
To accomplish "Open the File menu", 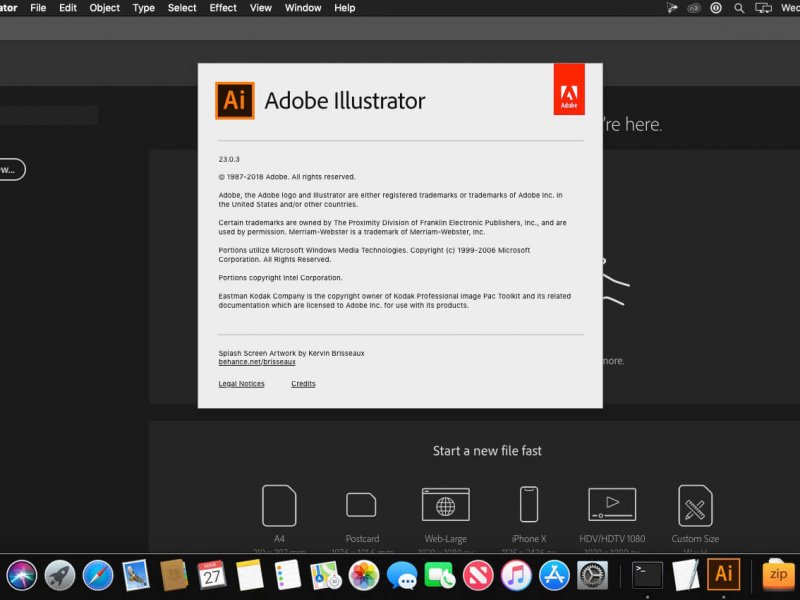I will [38, 8].
